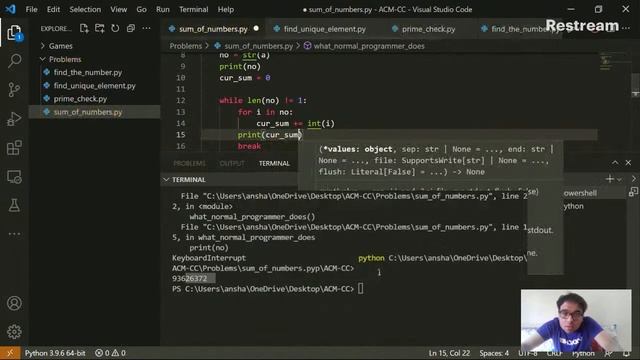The width and height of the screenshot is (640, 360).
Task: Show additional views ellipsis in activity bar
Action: coord(14,234)
